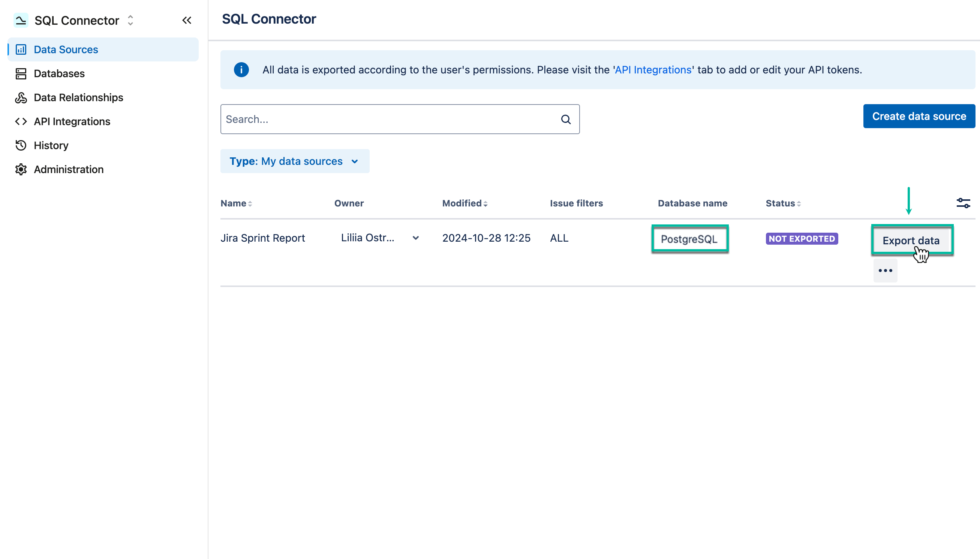This screenshot has width=980, height=559.
Task: Expand the owner dropdown next to Liliia
Action: point(416,238)
